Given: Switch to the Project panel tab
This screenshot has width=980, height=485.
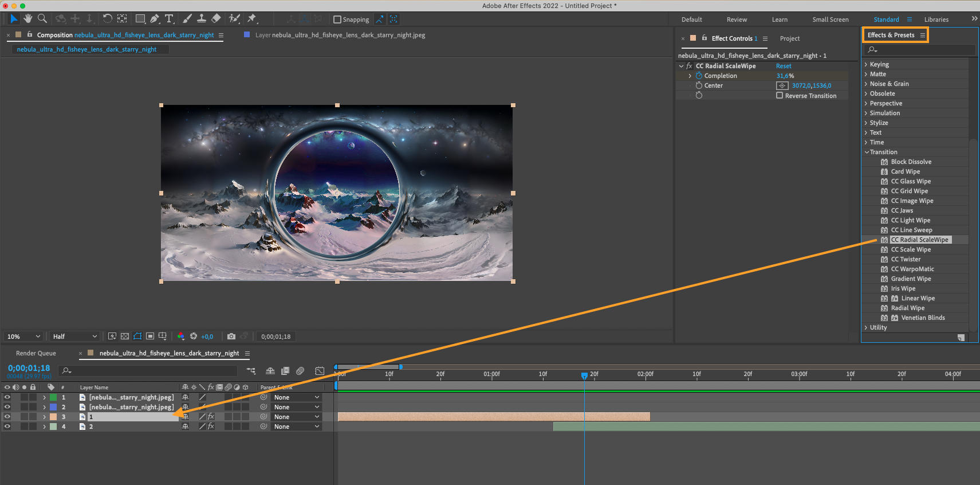Looking at the screenshot, I should (x=789, y=38).
